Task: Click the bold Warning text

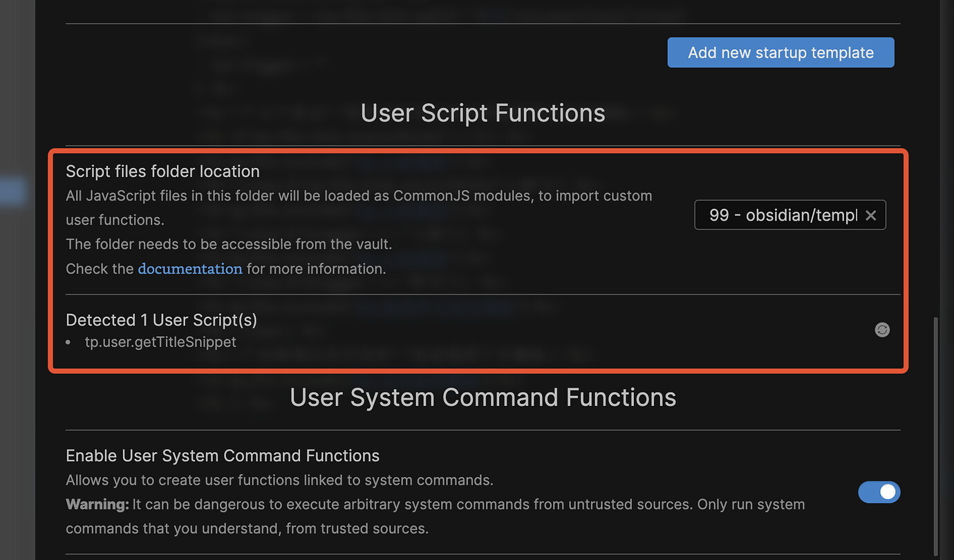Action: (97, 505)
